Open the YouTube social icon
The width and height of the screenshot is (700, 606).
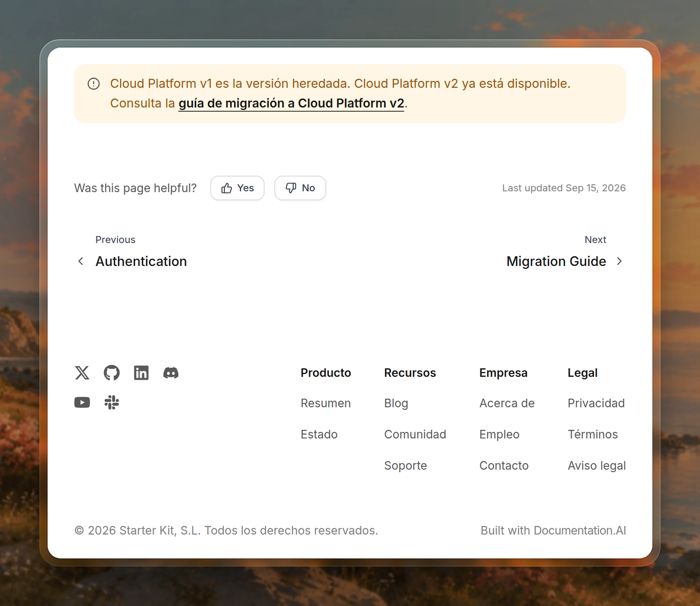point(82,402)
